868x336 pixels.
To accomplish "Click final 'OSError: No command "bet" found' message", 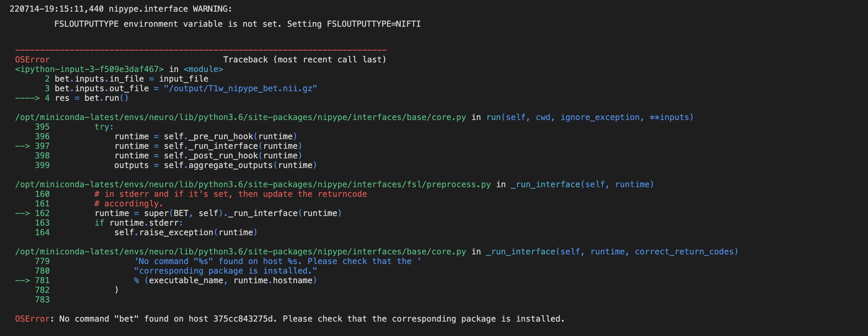I will (290, 319).
